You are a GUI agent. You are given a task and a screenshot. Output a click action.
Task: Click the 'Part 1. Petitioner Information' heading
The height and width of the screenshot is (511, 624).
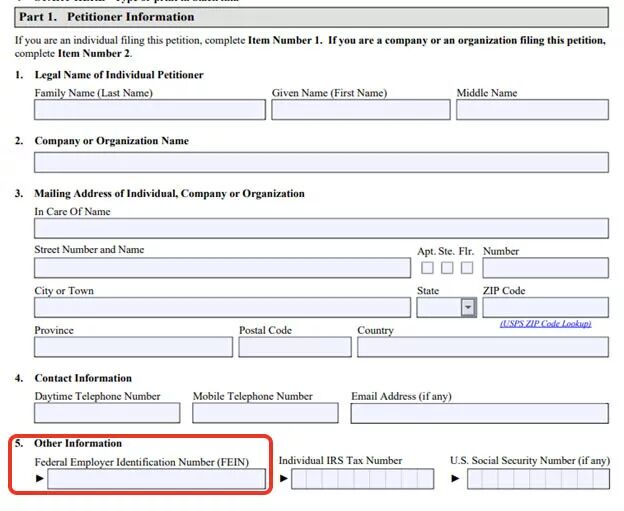click(107, 17)
